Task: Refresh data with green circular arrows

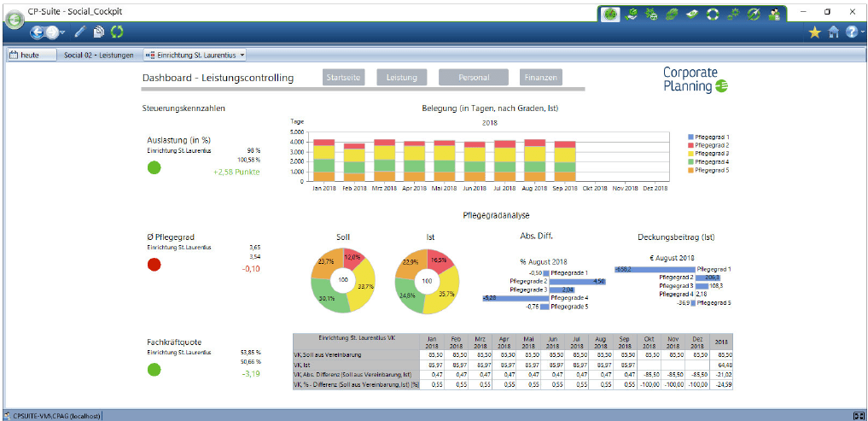Action: click(x=117, y=32)
